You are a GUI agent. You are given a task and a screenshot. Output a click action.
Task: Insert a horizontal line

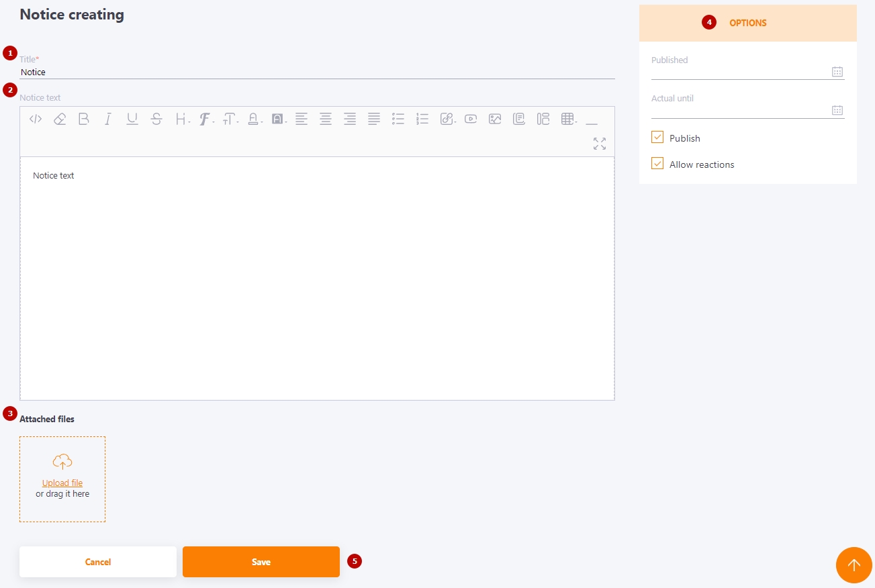coord(592,124)
